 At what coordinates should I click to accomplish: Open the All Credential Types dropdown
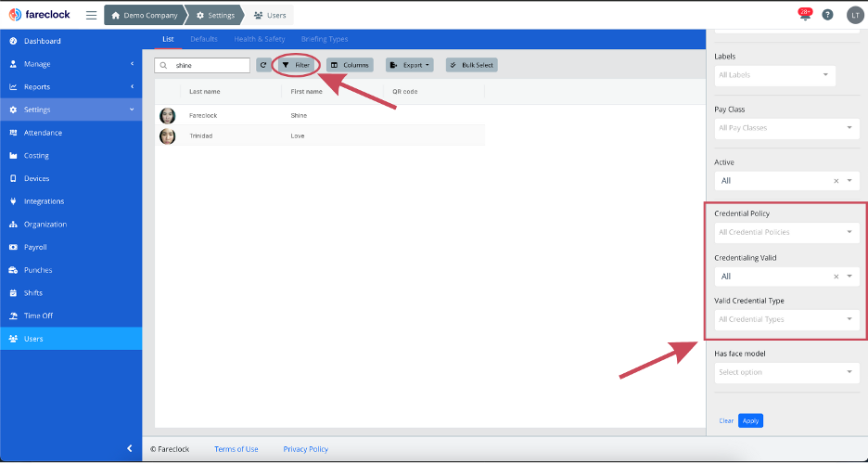[x=786, y=319]
